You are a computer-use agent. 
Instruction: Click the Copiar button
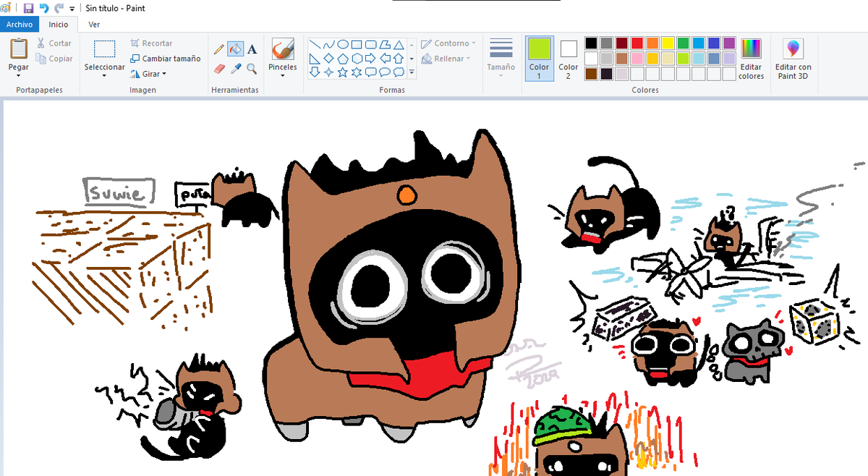(55, 59)
